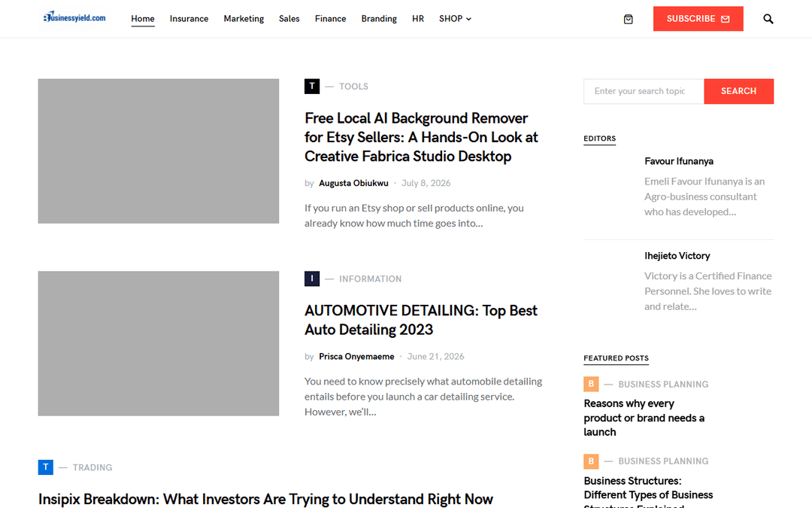Open the AUTOMOTIVE DETAILING article title
The width and height of the screenshot is (812, 508).
[x=420, y=320]
